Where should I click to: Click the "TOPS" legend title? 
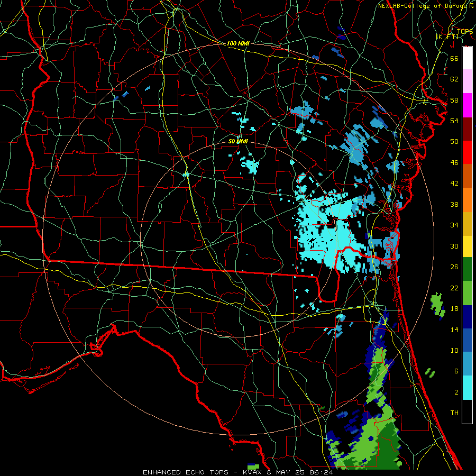pyautogui.click(x=465, y=31)
